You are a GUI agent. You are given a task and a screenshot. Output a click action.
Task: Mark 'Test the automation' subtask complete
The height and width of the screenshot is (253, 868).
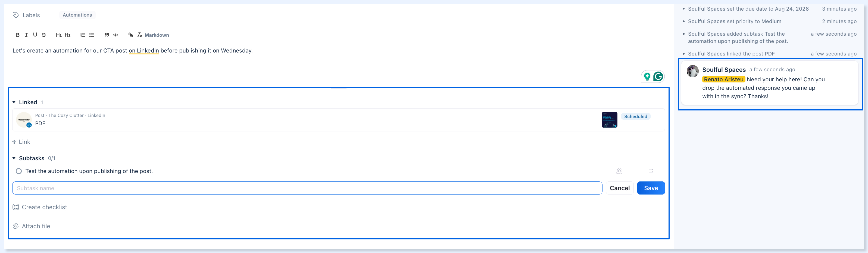(19, 171)
